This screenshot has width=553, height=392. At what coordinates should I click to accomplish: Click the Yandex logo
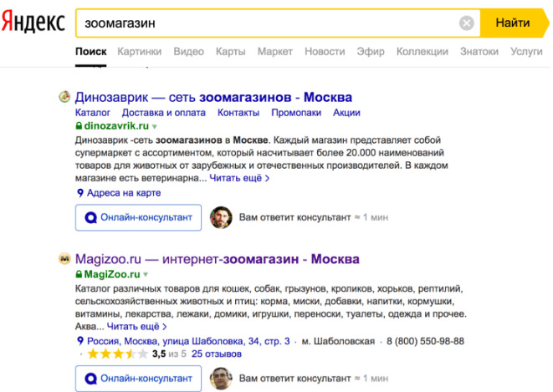(33, 23)
